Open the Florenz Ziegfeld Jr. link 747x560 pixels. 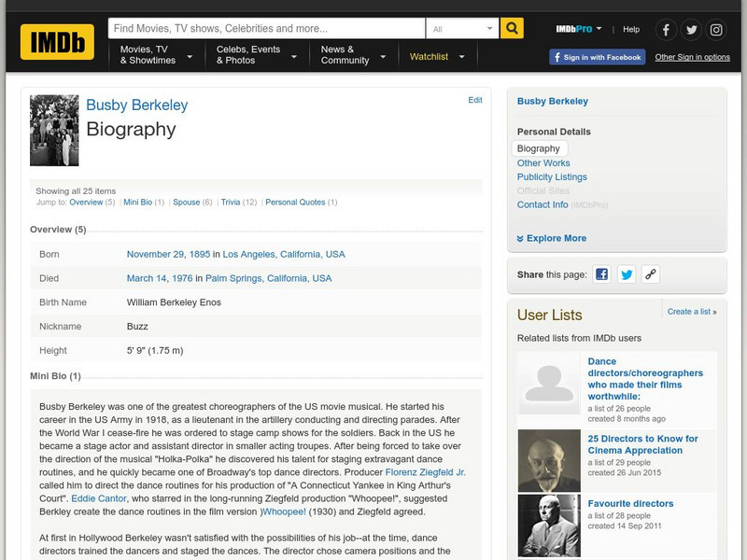click(x=426, y=472)
